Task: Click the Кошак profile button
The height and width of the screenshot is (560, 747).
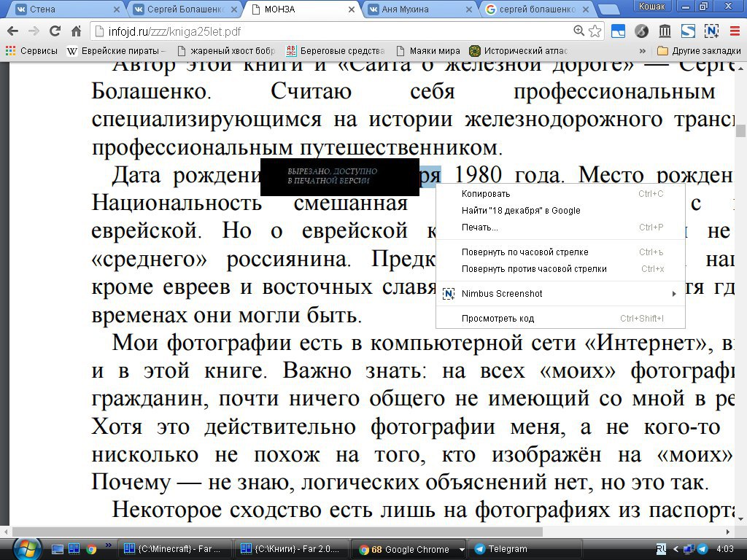Action: [x=651, y=6]
